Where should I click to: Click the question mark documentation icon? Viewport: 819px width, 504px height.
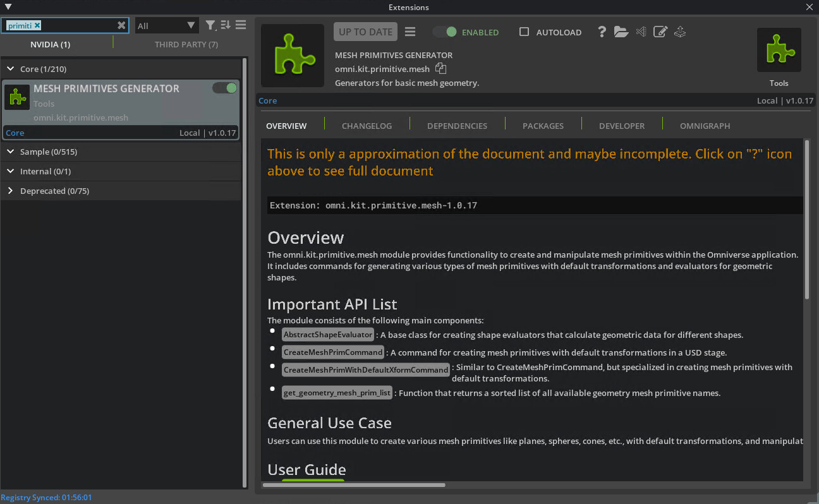(x=602, y=32)
